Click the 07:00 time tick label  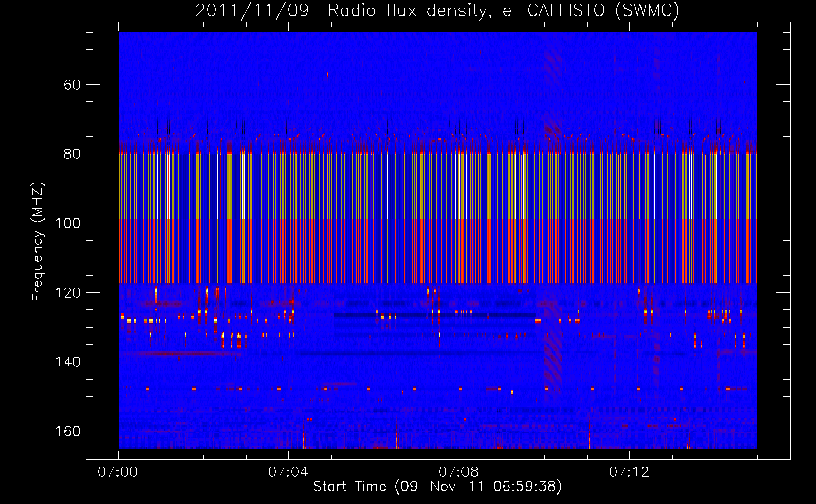pyautogui.click(x=118, y=472)
